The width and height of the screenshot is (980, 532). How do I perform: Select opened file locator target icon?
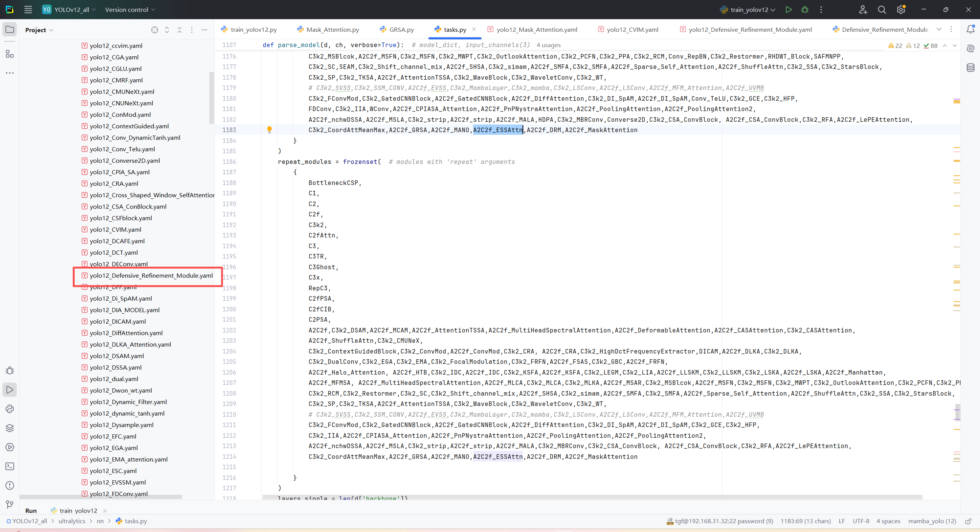click(154, 30)
